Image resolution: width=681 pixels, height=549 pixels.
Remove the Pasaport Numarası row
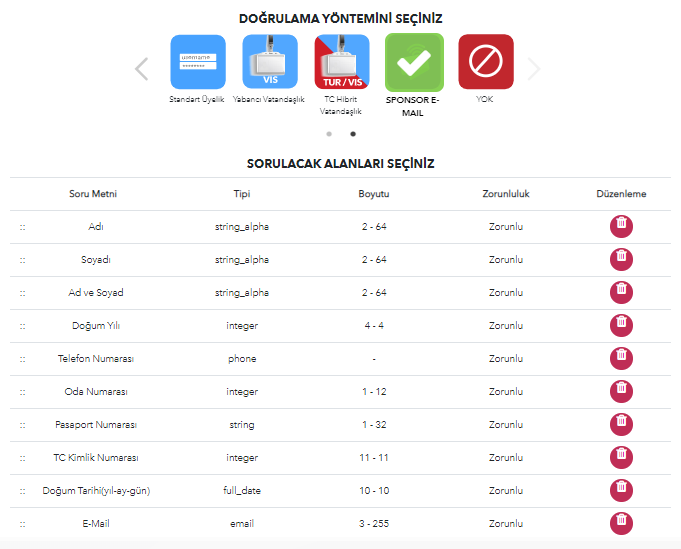pyautogui.click(x=621, y=424)
